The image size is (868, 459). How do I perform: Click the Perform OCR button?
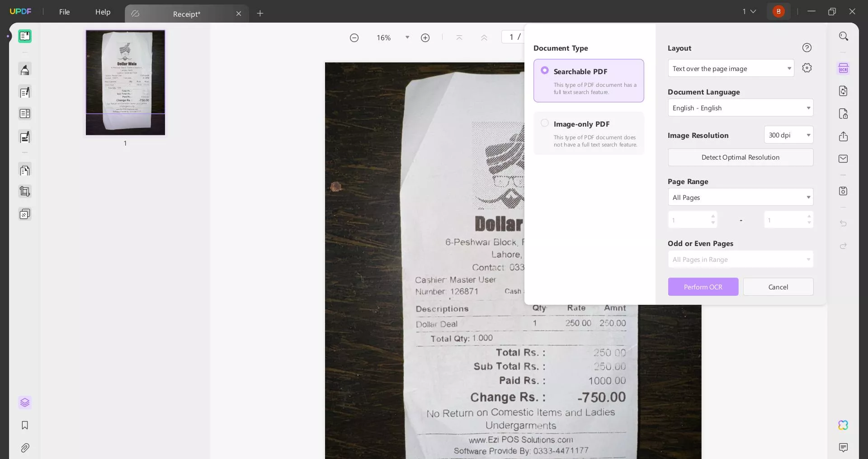tap(703, 287)
